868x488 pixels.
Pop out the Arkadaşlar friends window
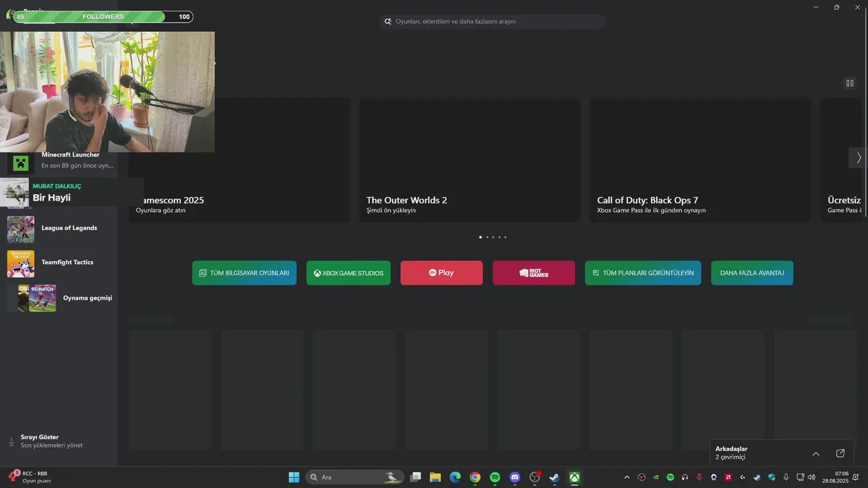840,453
